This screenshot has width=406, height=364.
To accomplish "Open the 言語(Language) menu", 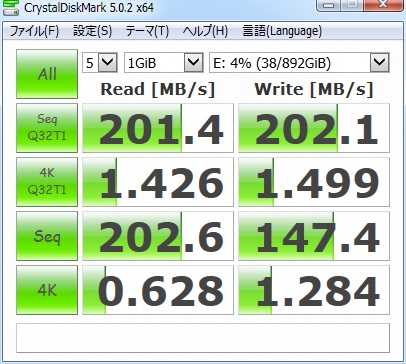I will (282, 31).
